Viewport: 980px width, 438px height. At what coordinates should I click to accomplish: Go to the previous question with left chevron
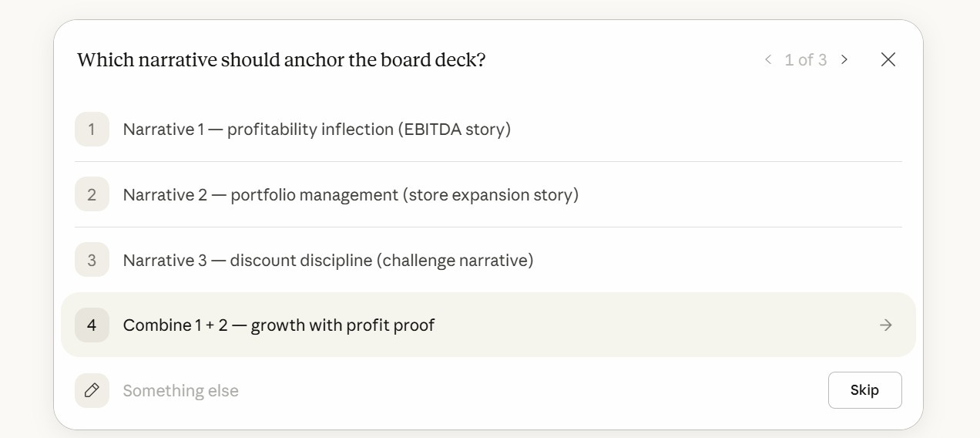767,59
